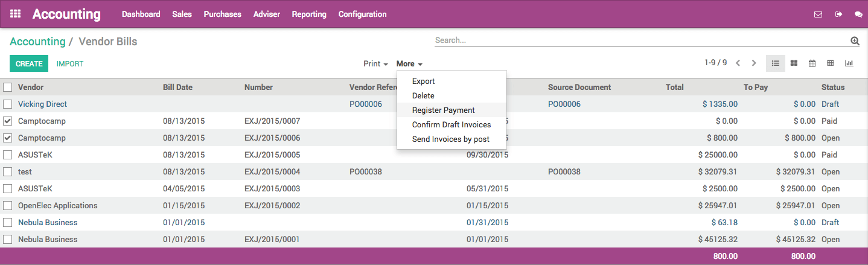Collapse the More dropdown
This screenshot has height=265, width=868.
pos(409,64)
